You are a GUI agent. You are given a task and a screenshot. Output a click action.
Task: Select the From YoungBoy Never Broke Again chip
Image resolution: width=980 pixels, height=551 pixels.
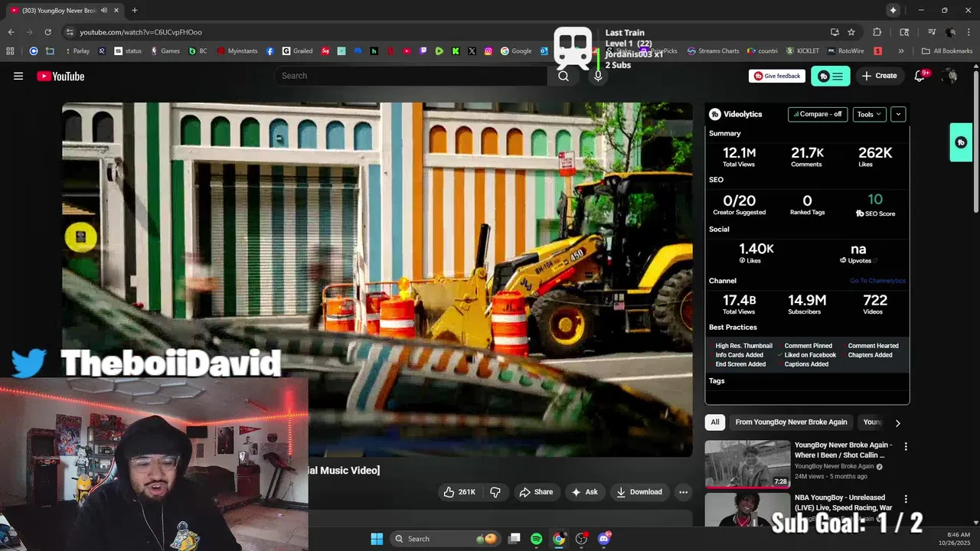[x=791, y=422]
